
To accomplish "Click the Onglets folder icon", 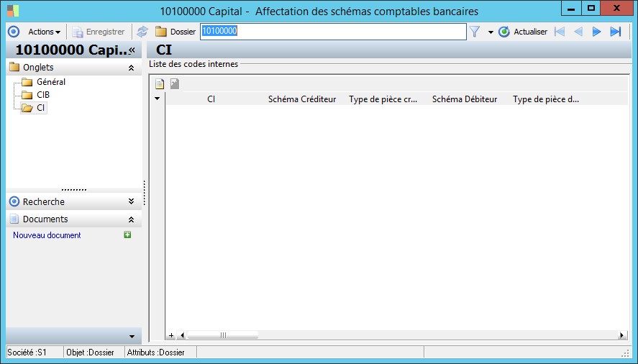I will pyautogui.click(x=14, y=67).
